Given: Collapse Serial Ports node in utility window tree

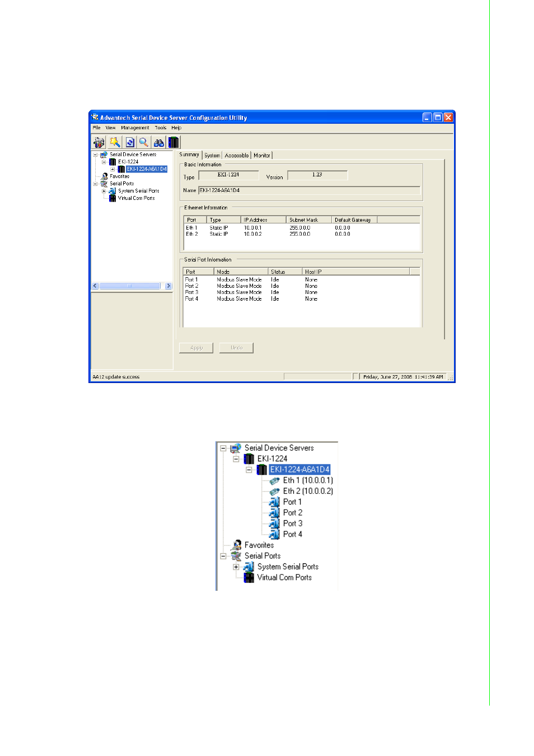Looking at the screenshot, I should pyautogui.click(x=95, y=184).
